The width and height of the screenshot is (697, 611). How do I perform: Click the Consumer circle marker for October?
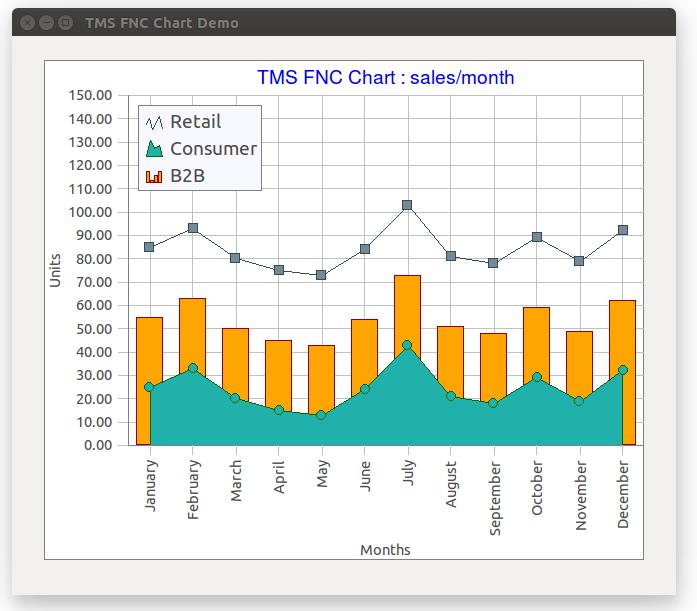tap(537, 377)
